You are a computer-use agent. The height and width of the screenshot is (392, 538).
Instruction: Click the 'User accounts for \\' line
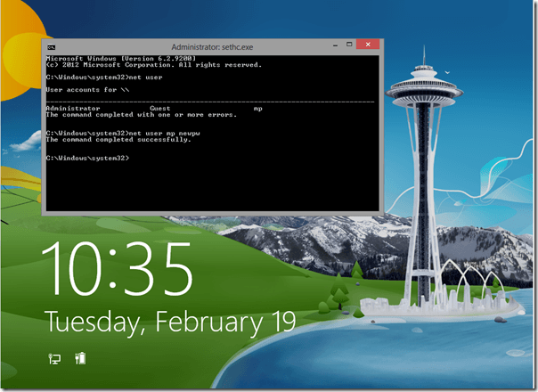click(87, 90)
